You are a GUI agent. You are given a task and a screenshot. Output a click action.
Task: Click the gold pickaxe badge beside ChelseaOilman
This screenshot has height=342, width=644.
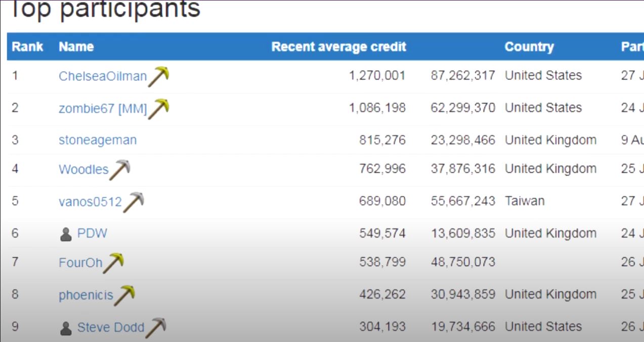coord(158,76)
